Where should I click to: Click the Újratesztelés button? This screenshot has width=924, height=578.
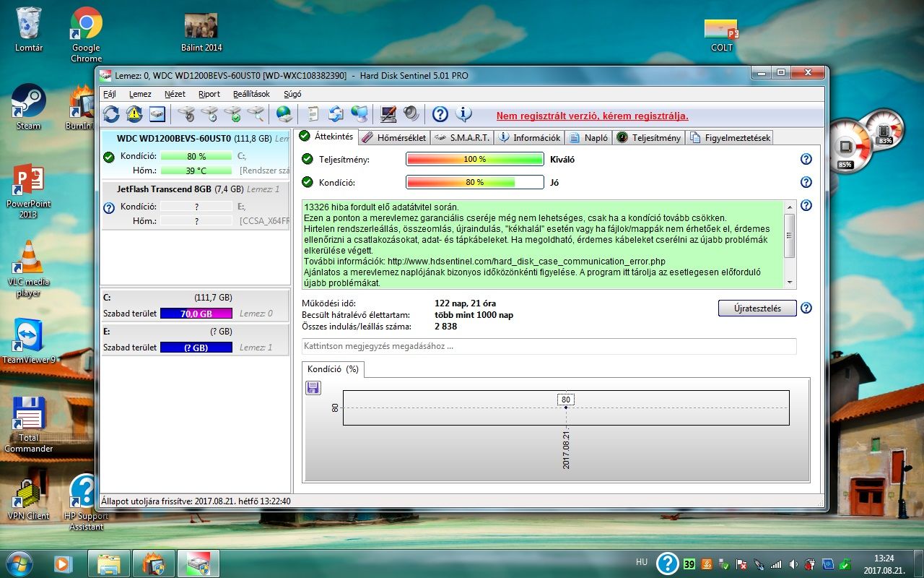click(757, 308)
